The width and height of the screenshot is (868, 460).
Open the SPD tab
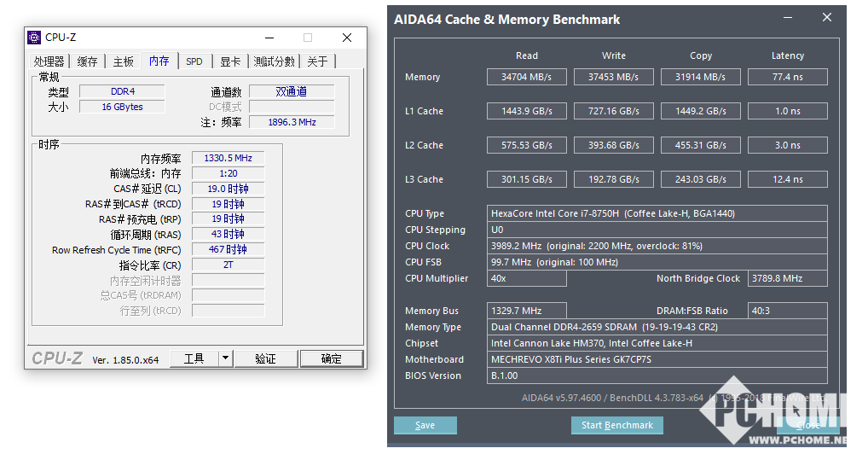tap(194, 61)
